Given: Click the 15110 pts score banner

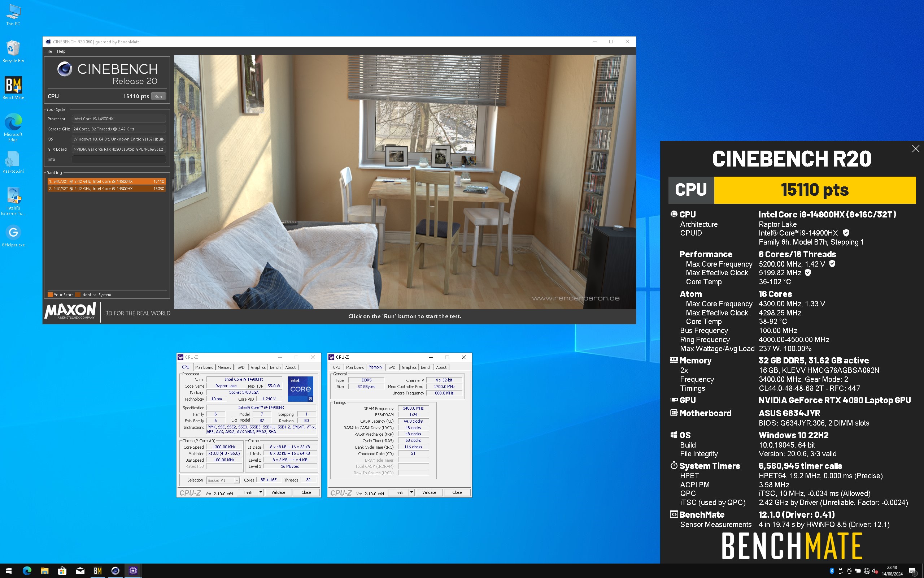Looking at the screenshot, I should click(x=815, y=190).
